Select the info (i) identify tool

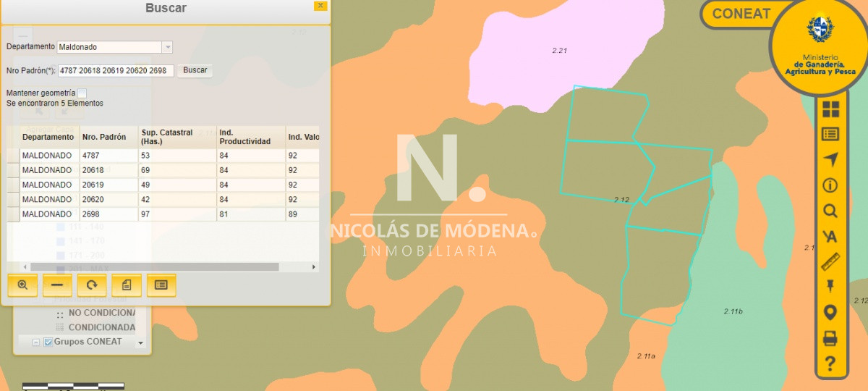pos(830,186)
